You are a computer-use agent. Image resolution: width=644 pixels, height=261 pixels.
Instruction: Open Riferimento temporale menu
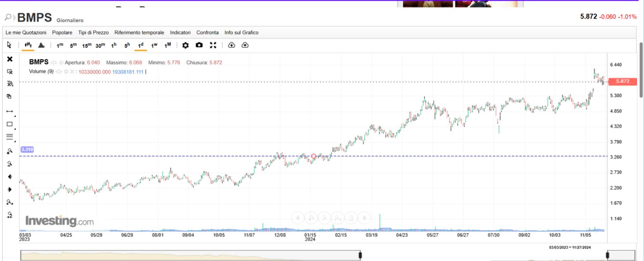139,32
